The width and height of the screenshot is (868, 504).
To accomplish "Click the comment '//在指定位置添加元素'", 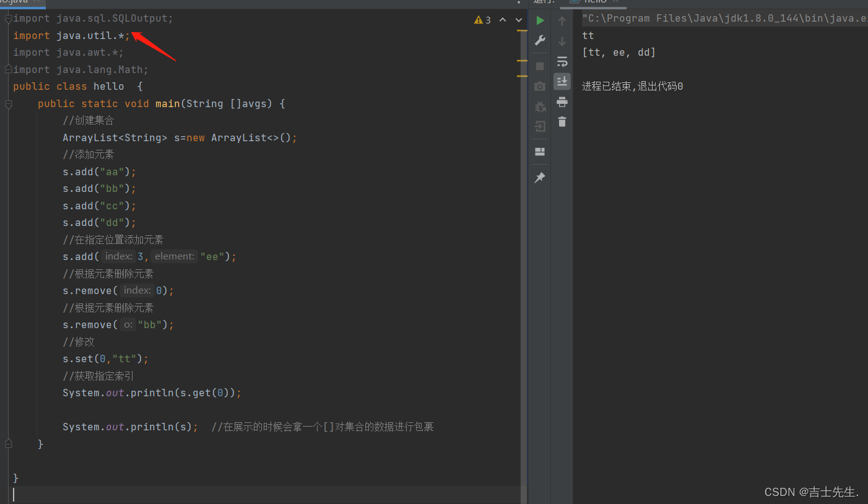I will pyautogui.click(x=113, y=240).
